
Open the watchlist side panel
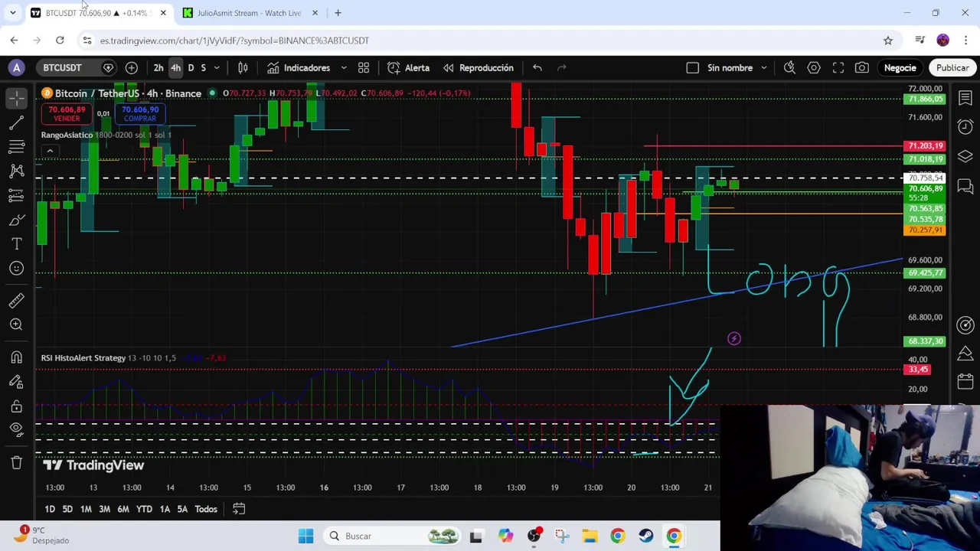[965, 97]
